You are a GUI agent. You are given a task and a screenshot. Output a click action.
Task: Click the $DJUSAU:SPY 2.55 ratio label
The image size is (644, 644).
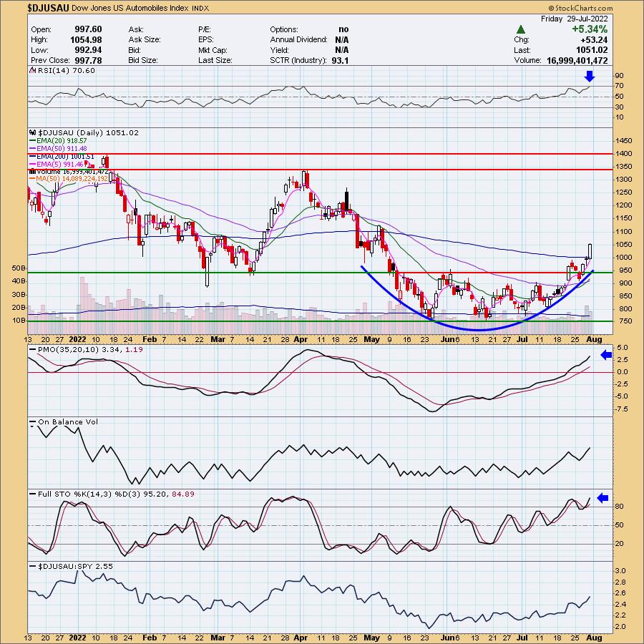pos(75,567)
